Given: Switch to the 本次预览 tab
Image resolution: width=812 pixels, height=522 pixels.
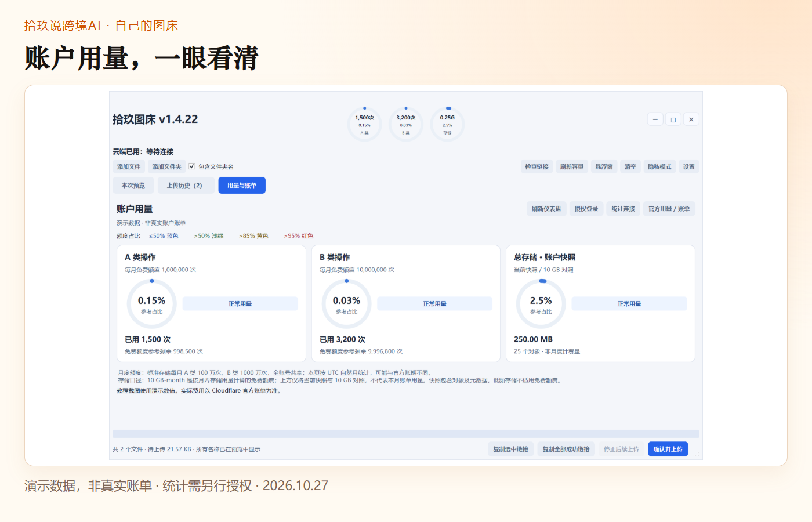Looking at the screenshot, I should click(x=133, y=186).
